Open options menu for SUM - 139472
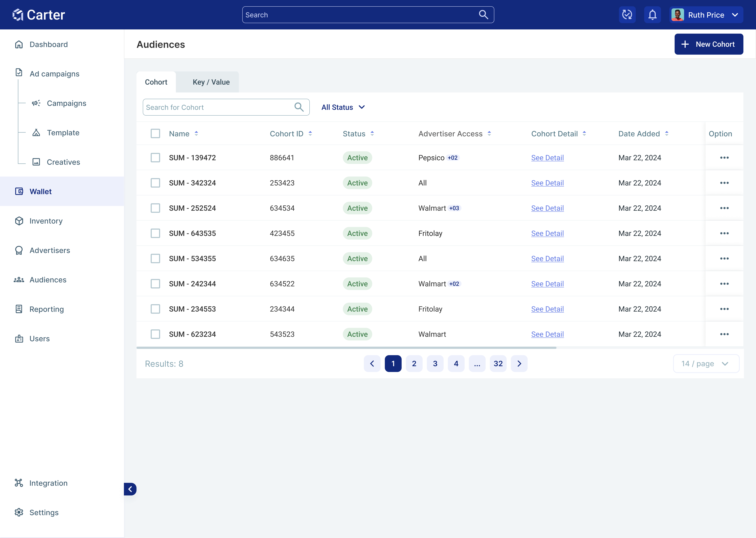This screenshot has width=756, height=538. coord(724,158)
